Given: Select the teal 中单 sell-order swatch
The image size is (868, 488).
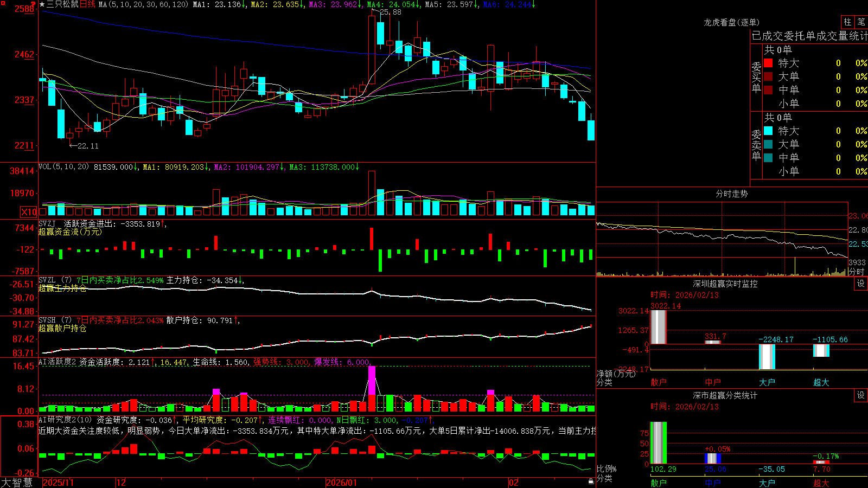Looking at the screenshot, I should point(768,158).
